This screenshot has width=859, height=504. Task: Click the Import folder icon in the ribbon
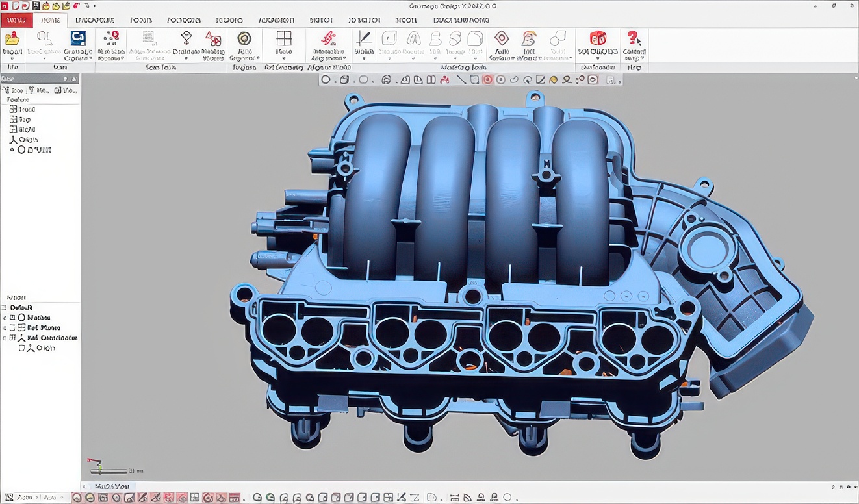(12, 39)
